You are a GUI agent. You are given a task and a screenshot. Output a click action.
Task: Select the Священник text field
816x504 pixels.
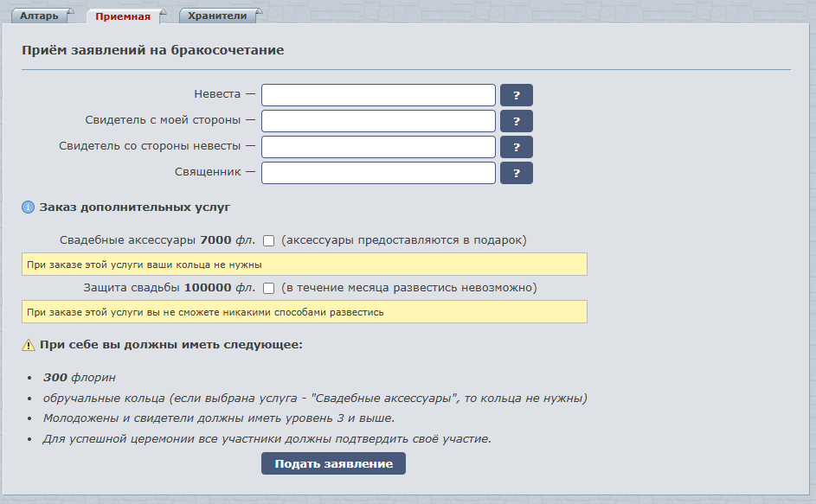378,174
